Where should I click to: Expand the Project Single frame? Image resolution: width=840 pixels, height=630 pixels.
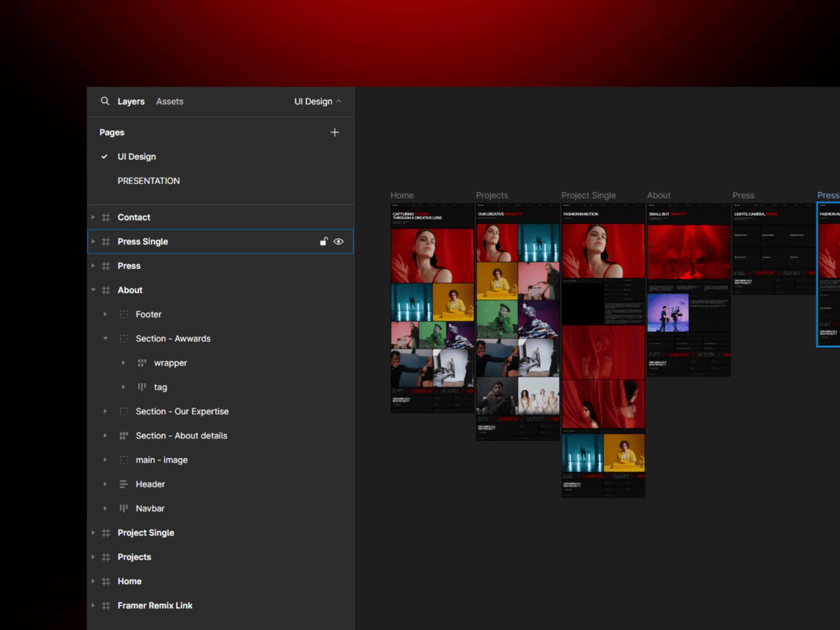(93, 532)
